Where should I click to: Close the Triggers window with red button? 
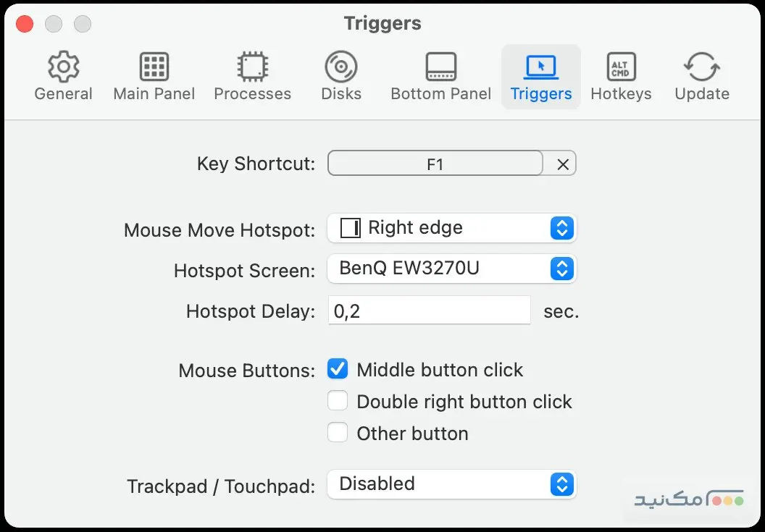25,24
